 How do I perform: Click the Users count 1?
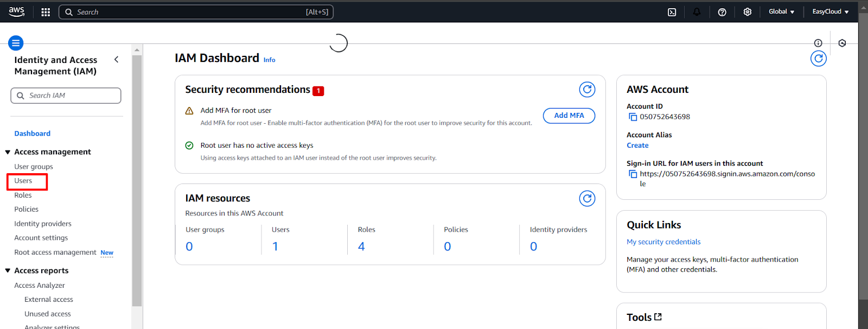pos(276,246)
